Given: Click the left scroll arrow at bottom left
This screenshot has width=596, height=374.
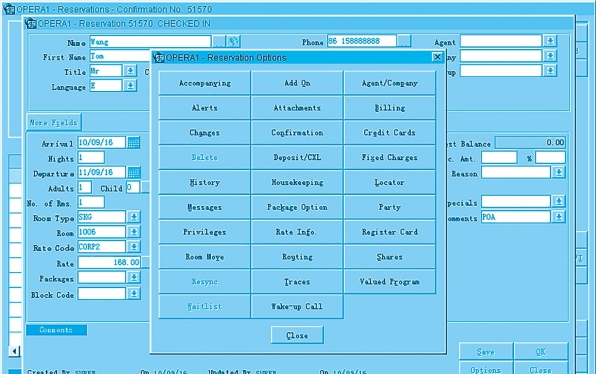Looking at the screenshot, I should pos(14,351).
